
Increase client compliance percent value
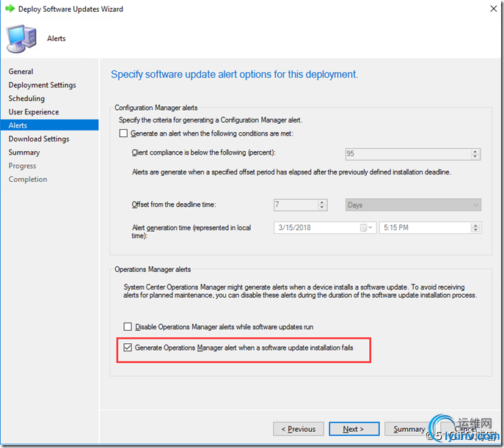click(x=475, y=151)
